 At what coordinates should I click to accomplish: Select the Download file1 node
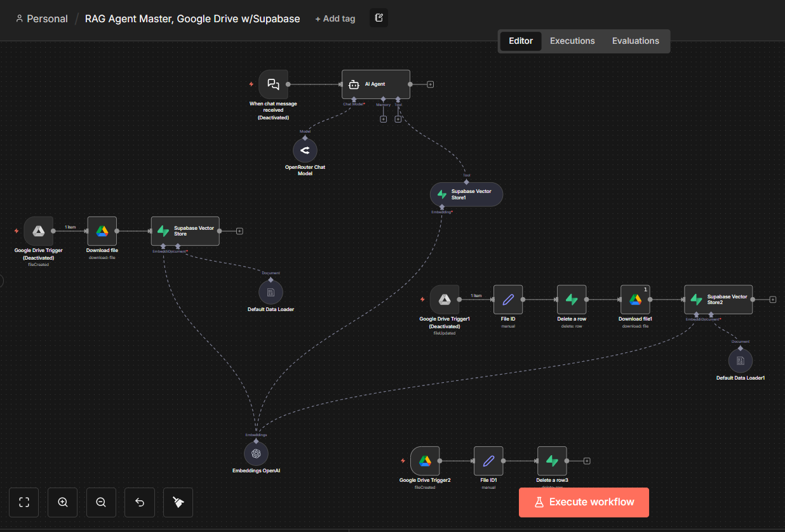tap(634, 299)
